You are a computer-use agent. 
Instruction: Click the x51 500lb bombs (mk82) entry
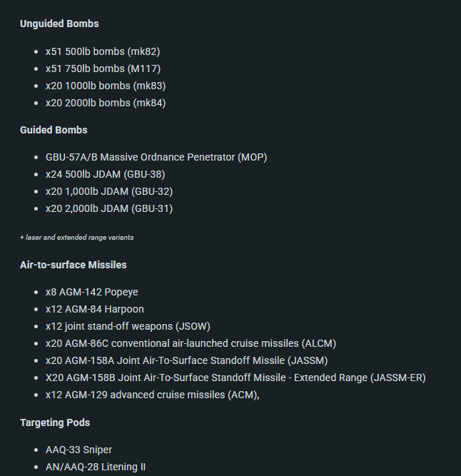coord(103,51)
